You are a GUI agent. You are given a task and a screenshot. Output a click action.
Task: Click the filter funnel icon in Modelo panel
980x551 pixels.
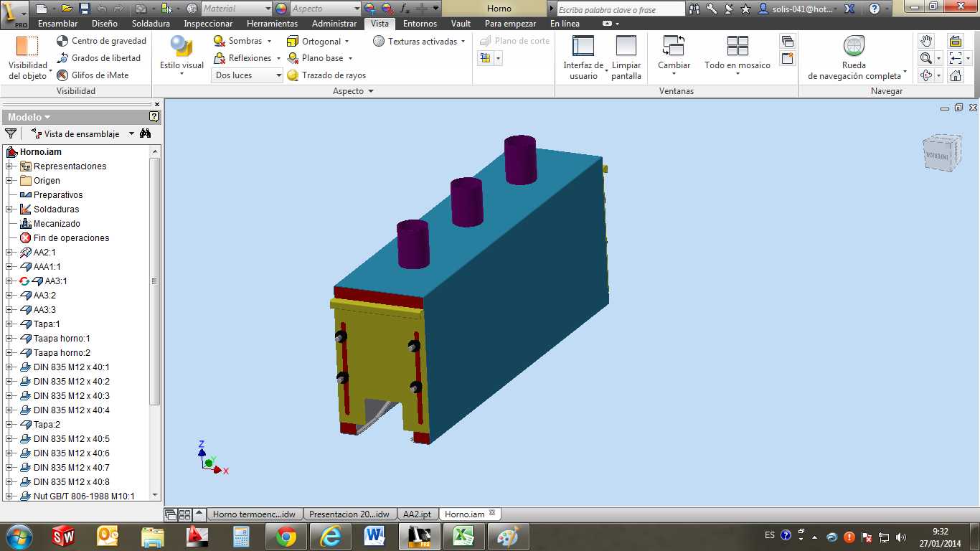tap(11, 133)
